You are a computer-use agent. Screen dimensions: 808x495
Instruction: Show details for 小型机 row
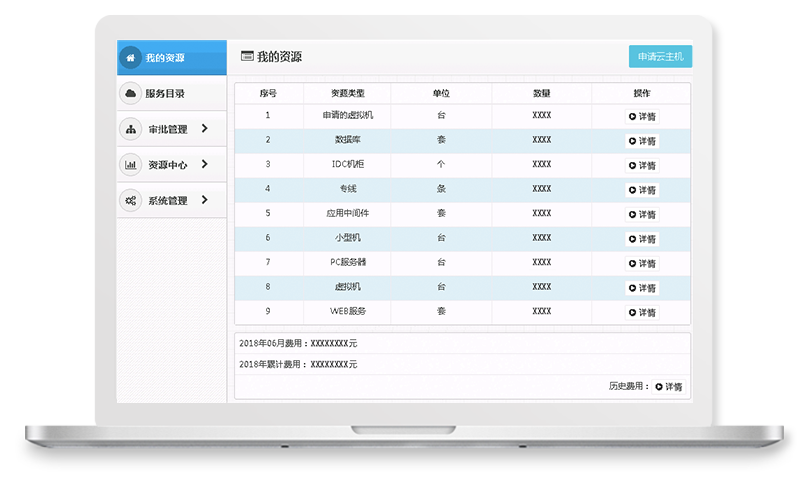coord(642,238)
